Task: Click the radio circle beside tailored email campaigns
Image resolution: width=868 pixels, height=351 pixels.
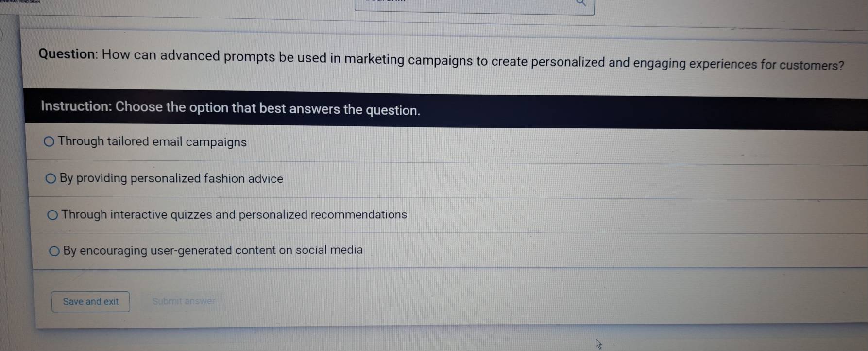Action: pyautogui.click(x=49, y=141)
